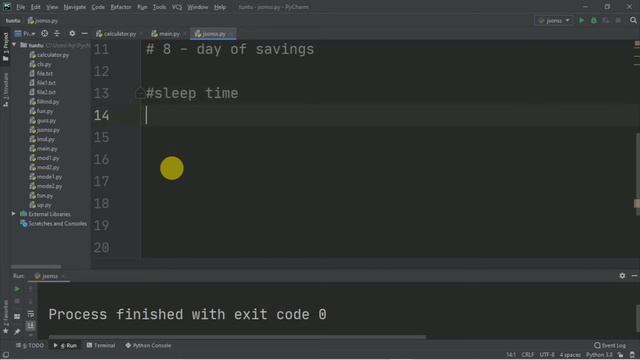640x360 pixels.
Task: Restore layout icon in Run panel toolbar
Action: click(17, 316)
